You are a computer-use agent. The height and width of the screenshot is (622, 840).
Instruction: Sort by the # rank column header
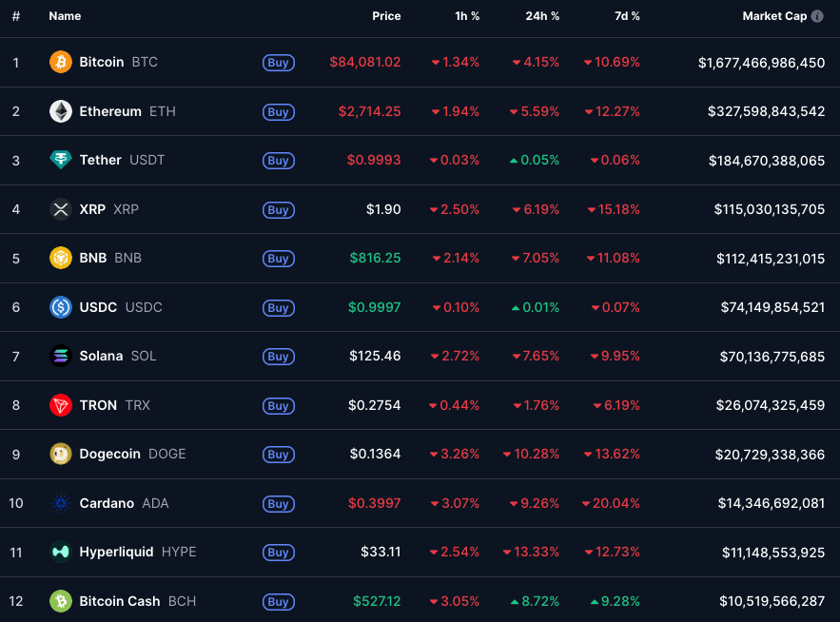point(16,16)
